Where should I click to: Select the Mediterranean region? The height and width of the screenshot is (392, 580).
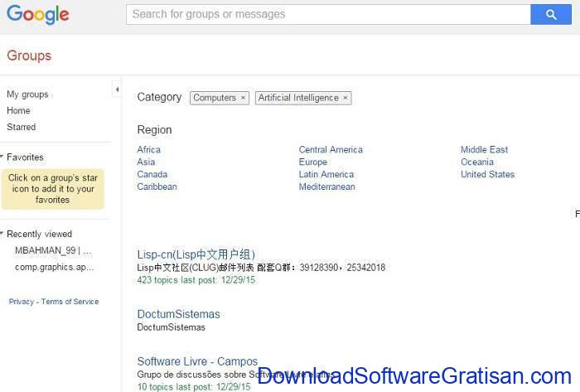click(327, 186)
